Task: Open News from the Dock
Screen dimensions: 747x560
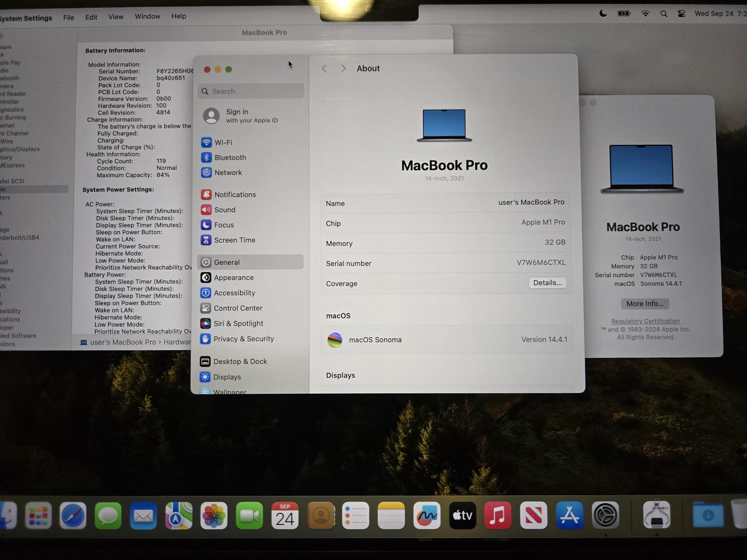Action: click(533, 516)
